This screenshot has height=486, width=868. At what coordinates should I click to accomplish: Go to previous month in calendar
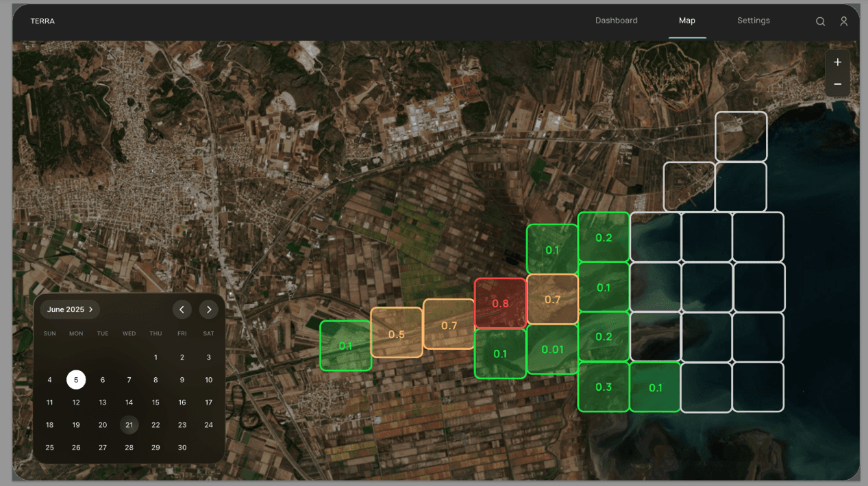(x=182, y=309)
